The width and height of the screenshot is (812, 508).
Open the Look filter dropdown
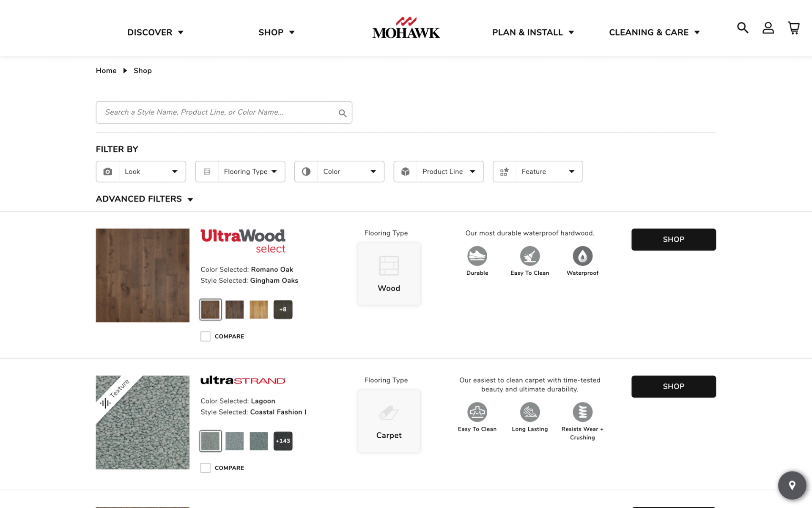[141, 171]
